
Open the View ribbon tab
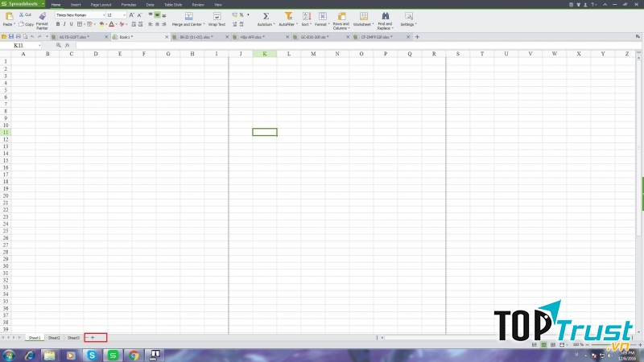click(x=218, y=5)
